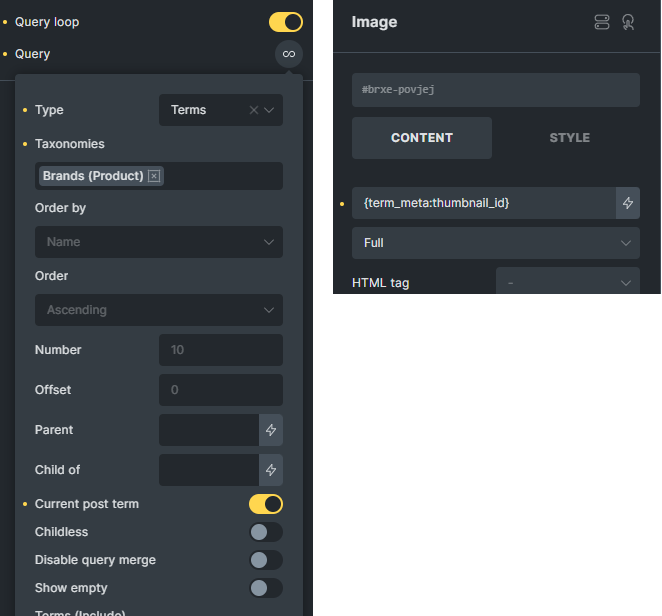The height and width of the screenshot is (616, 662).
Task: Remove the Brands (Product) taxonomy tag
Action: [154, 176]
